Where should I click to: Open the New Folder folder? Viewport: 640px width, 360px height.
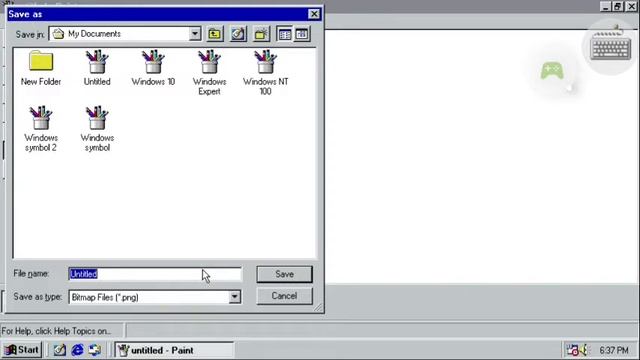(x=41, y=68)
